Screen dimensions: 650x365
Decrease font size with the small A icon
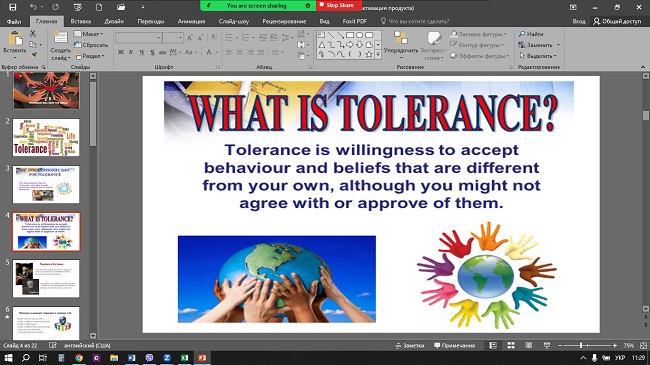click(200, 38)
